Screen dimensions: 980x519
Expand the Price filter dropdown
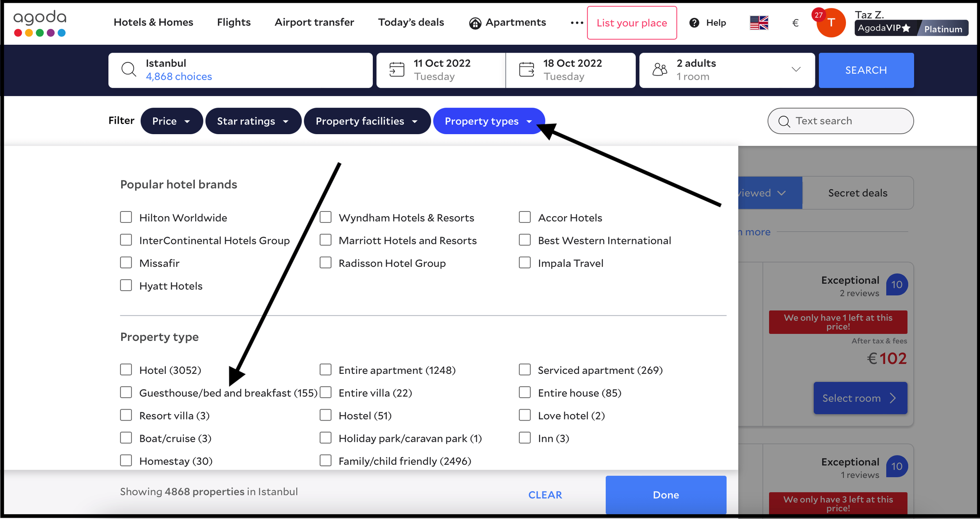(x=171, y=121)
